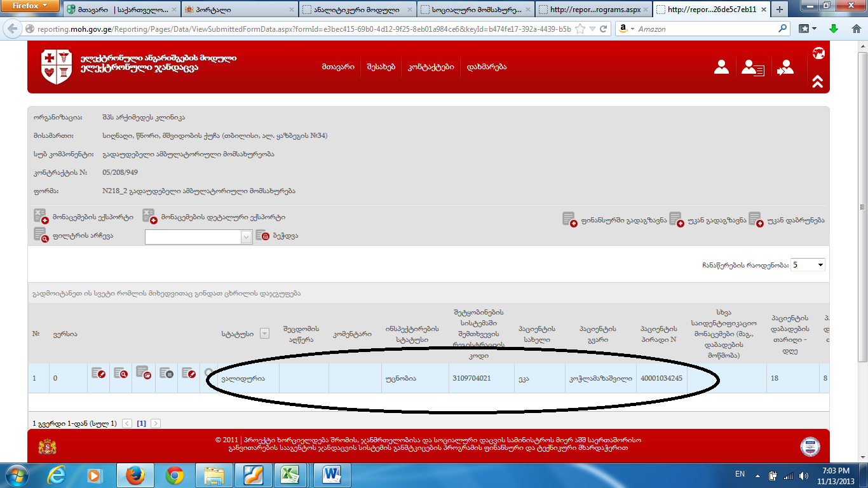Click the user profile icon in red header
The height and width of the screenshot is (488, 868).
point(721,67)
